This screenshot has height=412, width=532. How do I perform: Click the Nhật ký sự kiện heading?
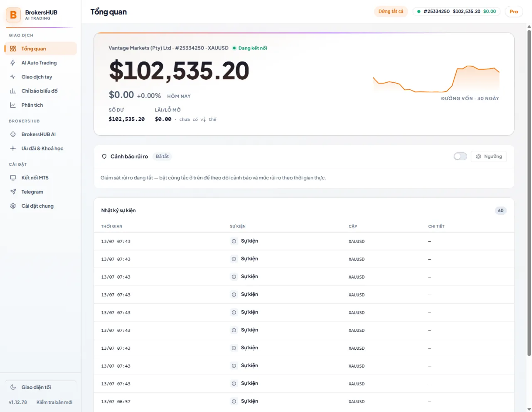coord(118,211)
